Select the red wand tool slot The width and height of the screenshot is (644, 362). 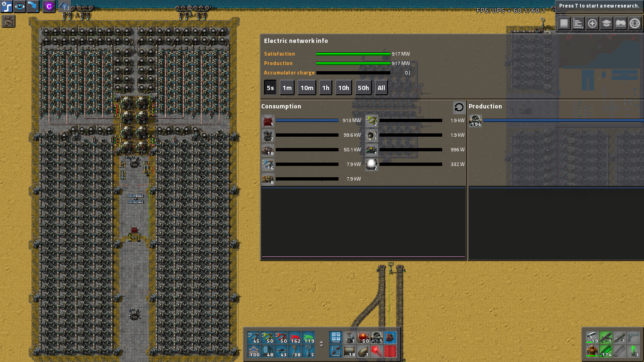click(377, 351)
